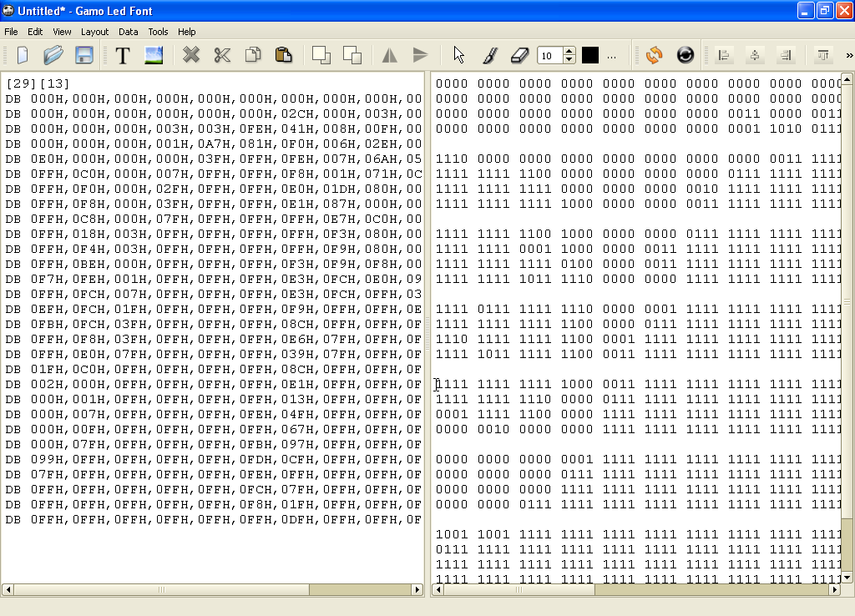Create a new document with the blank page icon
Image resolution: width=855 pixels, height=616 pixels.
pyautogui.click(x=23, y=55)
